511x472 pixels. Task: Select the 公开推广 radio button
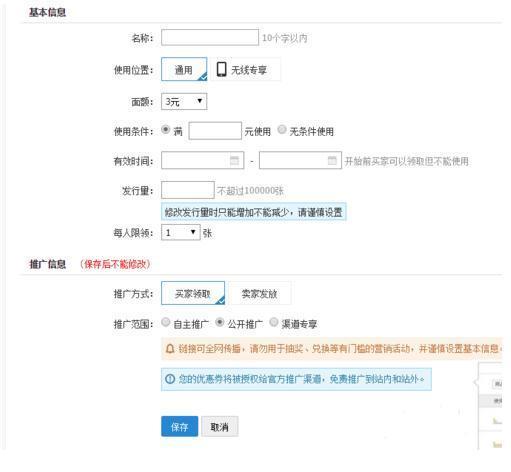click(220, 322)
